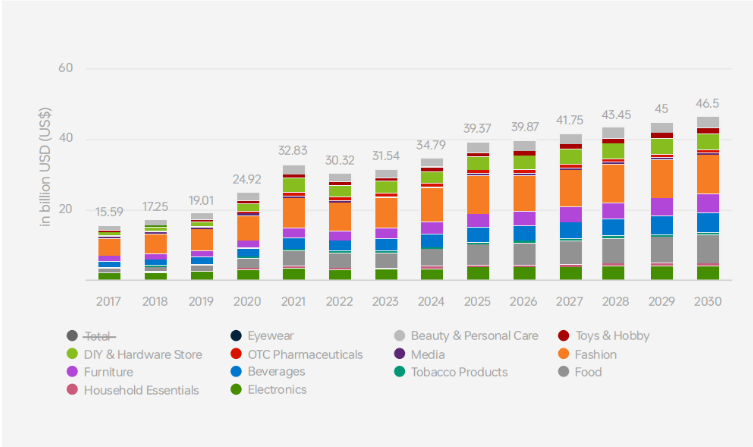The height and width of the screenshot is (447, 753).
Task: Click the 46.5 value label above the 2030 bar
Action: click(x=708, y=103)
